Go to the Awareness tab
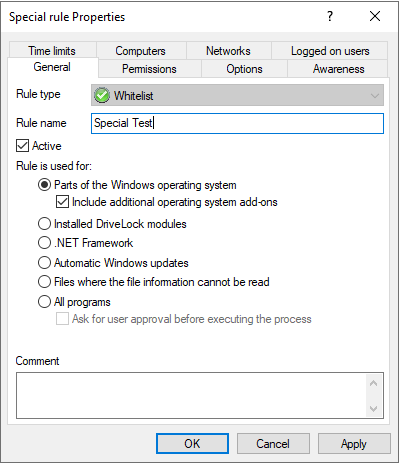This screenshot has height=465, width=402. [x=338, y=69]
